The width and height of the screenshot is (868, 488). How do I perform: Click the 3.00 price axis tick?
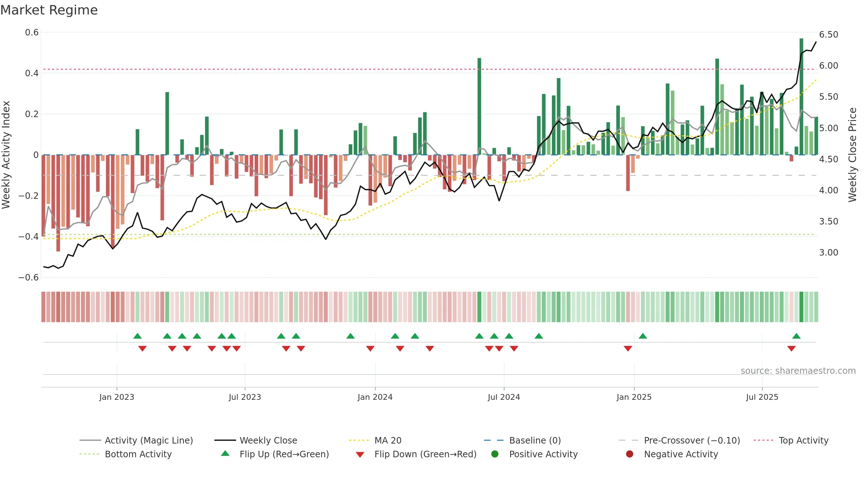829,252
